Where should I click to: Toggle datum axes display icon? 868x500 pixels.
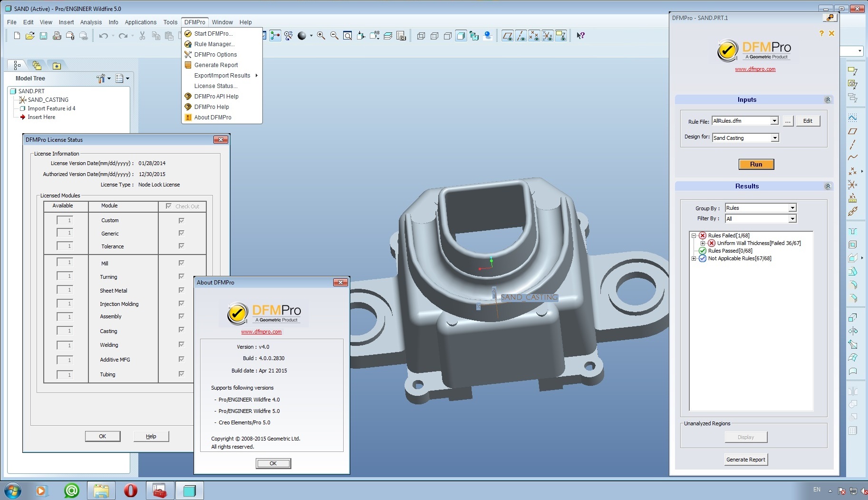coord(521,36)
